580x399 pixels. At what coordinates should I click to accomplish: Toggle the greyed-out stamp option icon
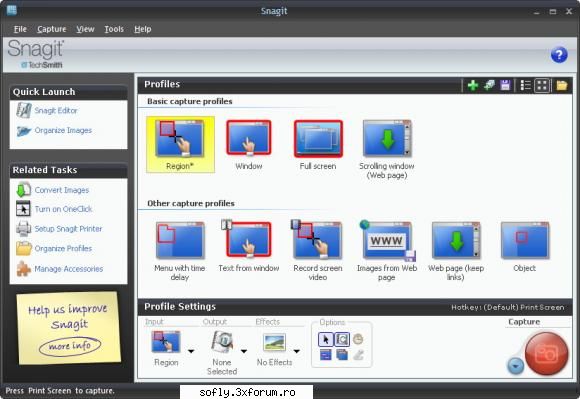coord(358,355)
